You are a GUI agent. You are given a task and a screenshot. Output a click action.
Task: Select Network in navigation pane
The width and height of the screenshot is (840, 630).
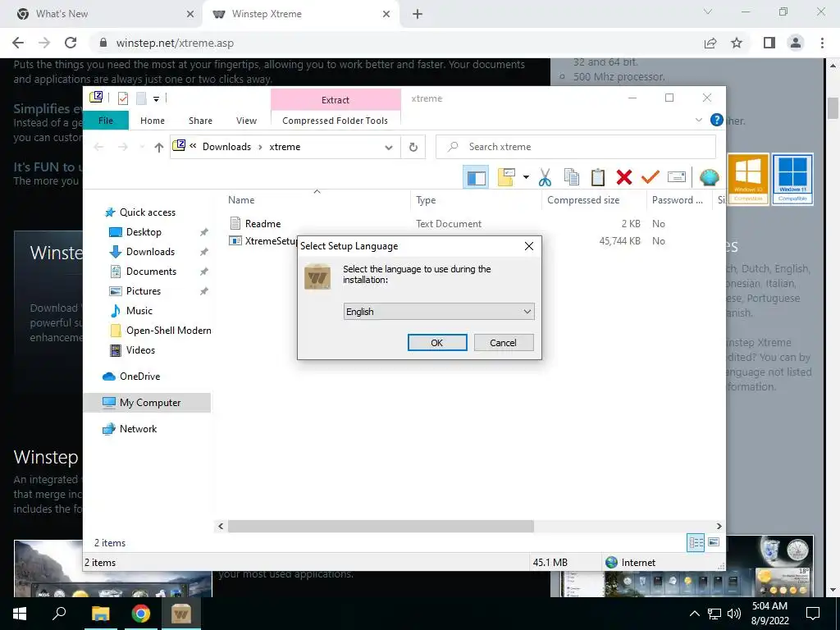138,429
